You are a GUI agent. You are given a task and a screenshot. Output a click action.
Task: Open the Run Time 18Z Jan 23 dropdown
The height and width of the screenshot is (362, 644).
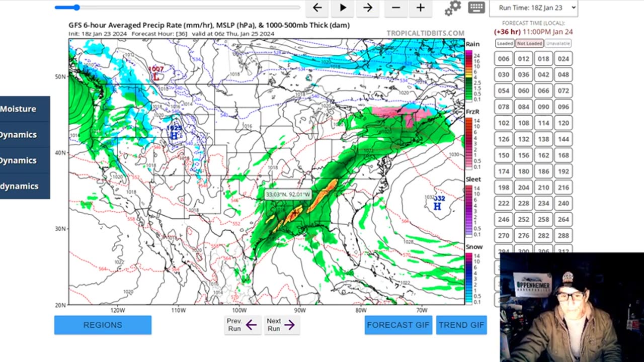pos(533,8)
